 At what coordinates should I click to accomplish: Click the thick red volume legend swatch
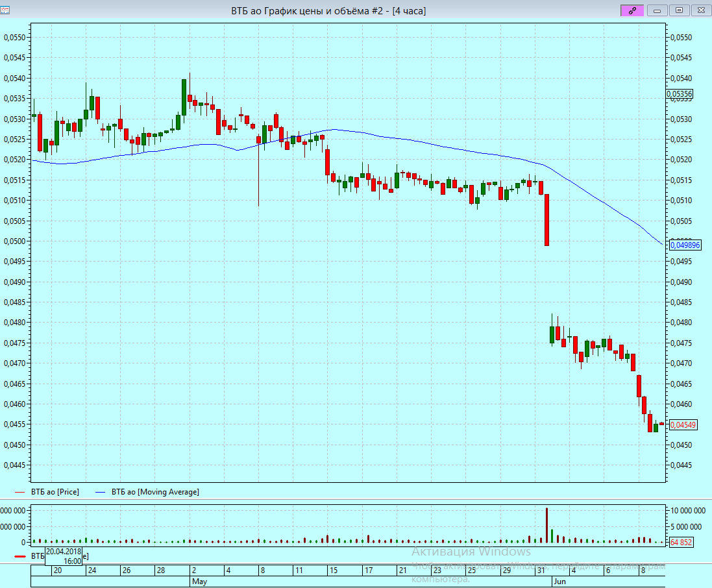[20, 556]
